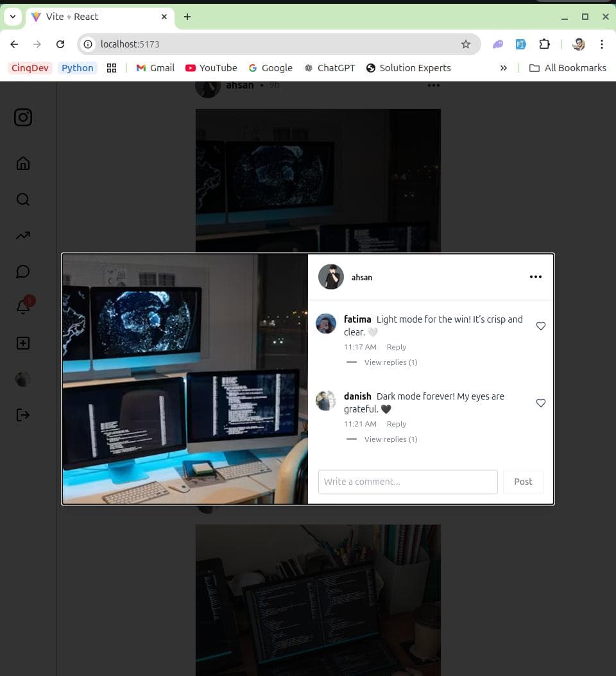The height and width of the screenshot is (676, 616).
Task: Click Reply under danish's comment
Action: pyautogui.click(x=396, y=424)
